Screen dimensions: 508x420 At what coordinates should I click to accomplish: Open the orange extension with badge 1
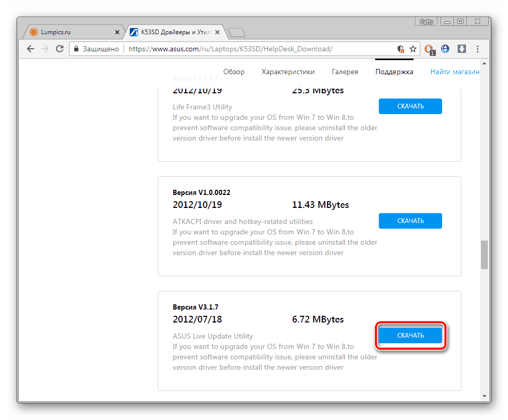[x=429, y=49]
